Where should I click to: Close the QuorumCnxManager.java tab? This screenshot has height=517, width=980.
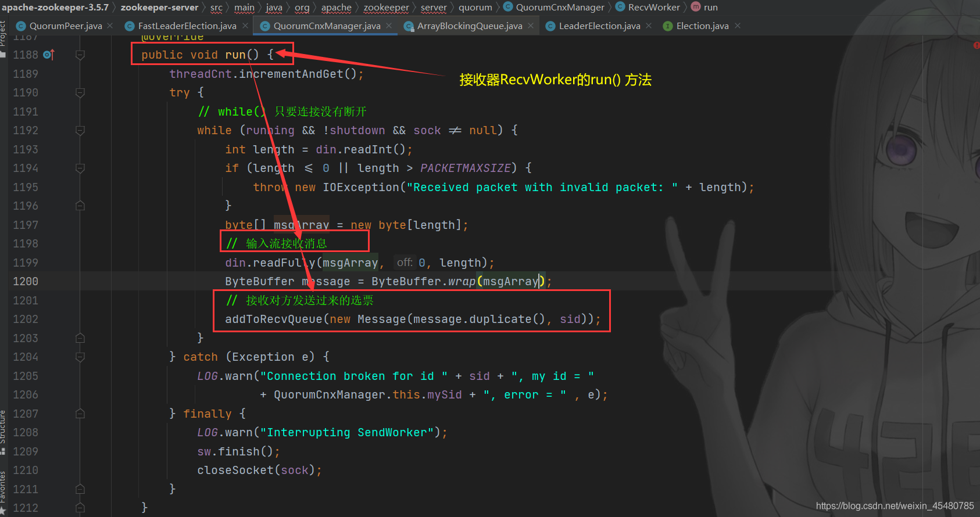pyautogui.click(x=389, y=26)
